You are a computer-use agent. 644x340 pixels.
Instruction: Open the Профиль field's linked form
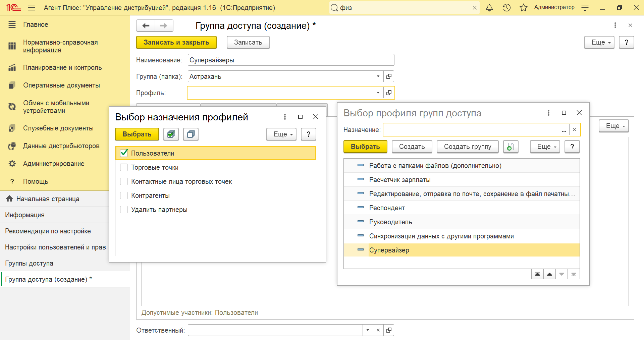389,93
